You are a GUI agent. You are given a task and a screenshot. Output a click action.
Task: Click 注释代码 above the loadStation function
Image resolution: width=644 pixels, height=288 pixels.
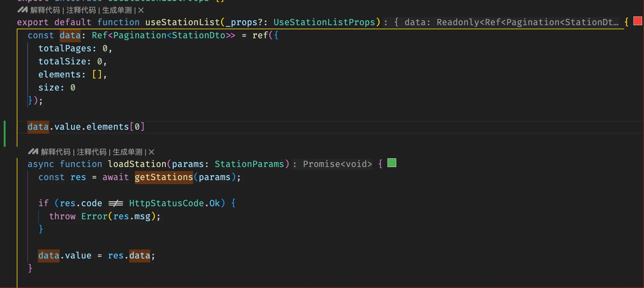tap(92, 152)
